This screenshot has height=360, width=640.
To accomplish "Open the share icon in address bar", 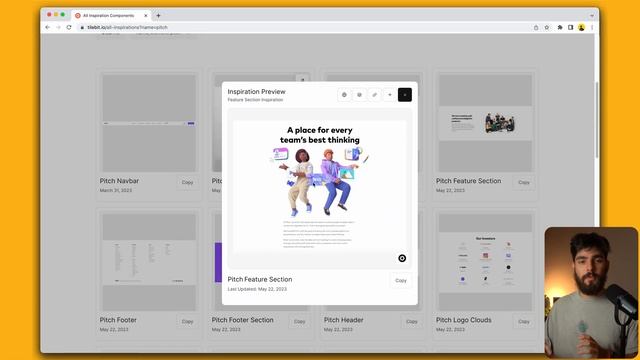I will click(x=536, y=27).
